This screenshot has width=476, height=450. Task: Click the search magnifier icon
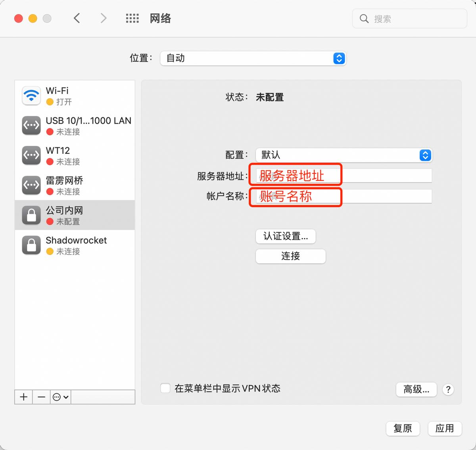[x=364, y=18]
